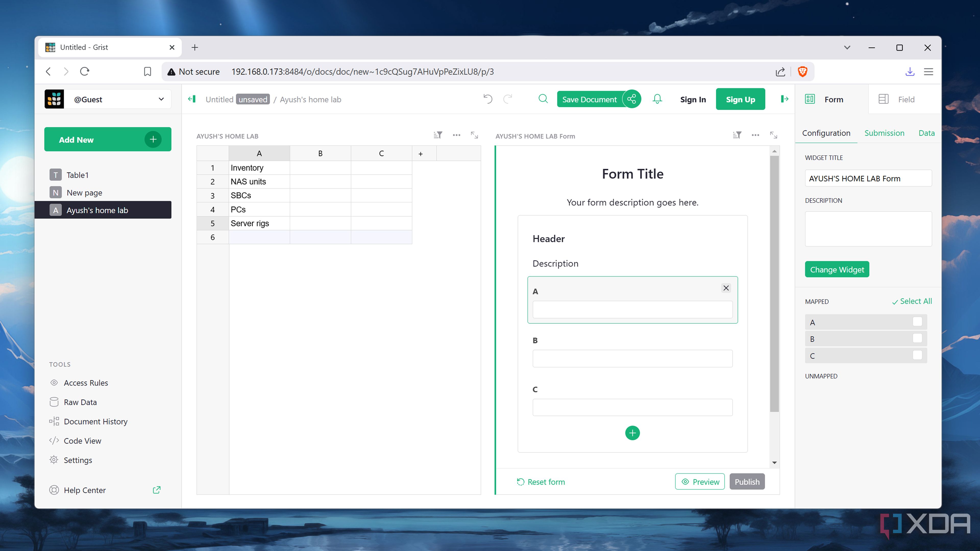Open Code View
The image size is (980, 551).
coord(82,441)
